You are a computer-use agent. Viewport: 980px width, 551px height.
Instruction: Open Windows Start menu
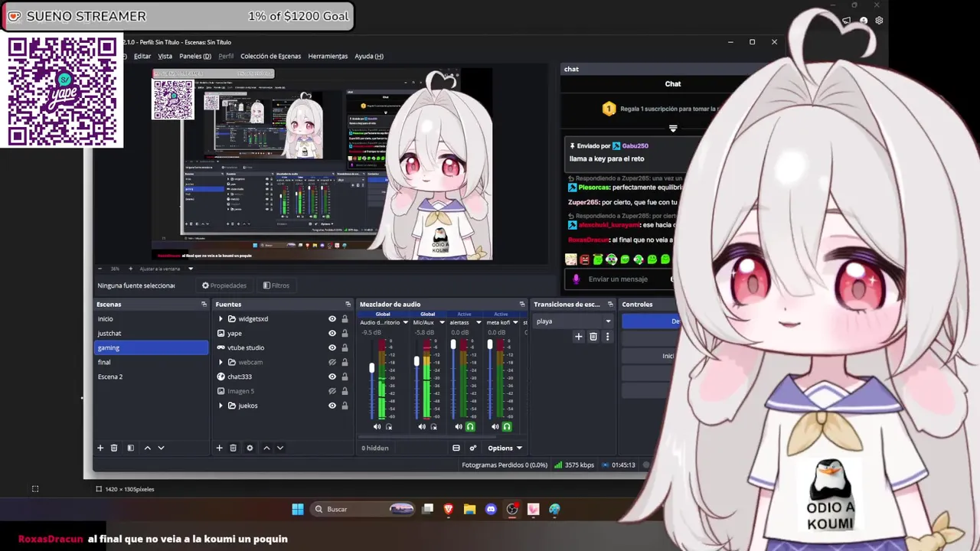(298, 509)
